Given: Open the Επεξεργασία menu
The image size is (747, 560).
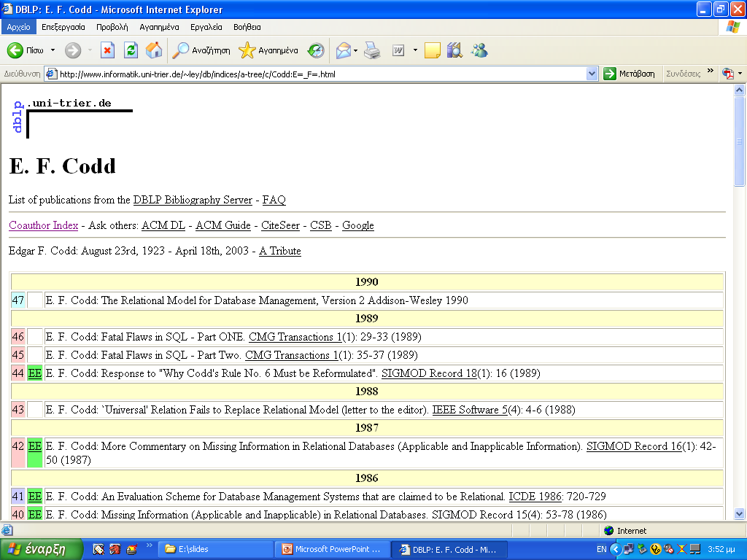Looking at the screenshot, I should tap(63, 27).
